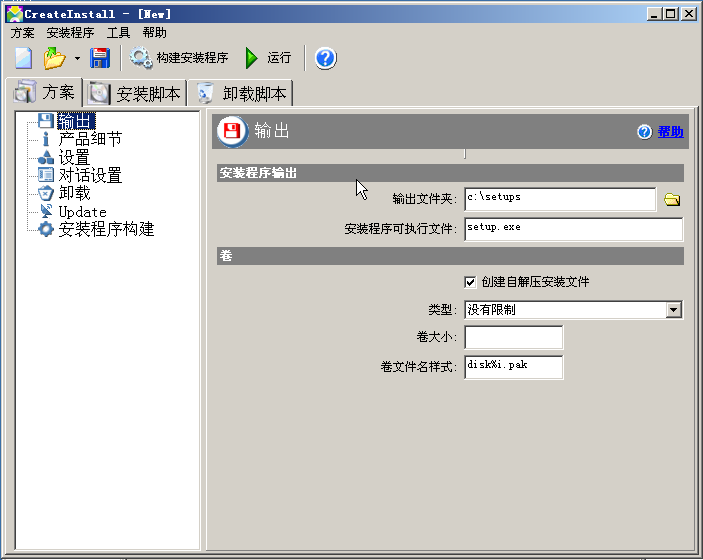Screen dimensions: 703x560
Task: Select 卸载 tree item
Action: pos(74,193)
